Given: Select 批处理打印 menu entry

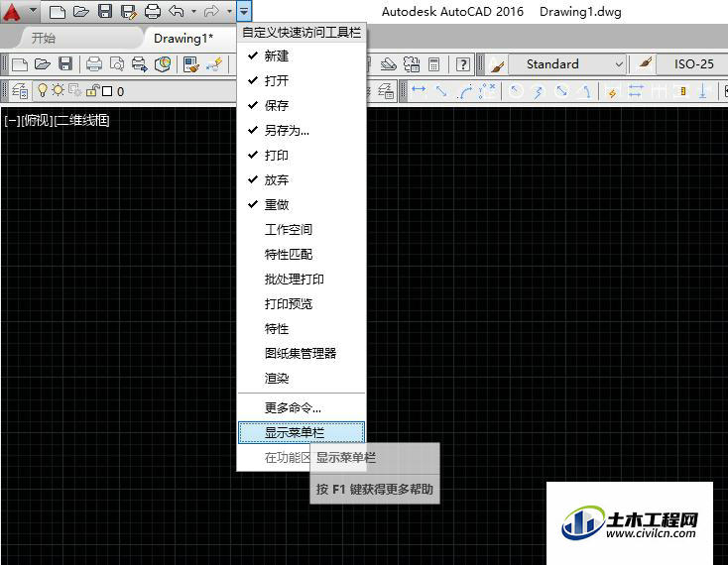Looking at the screenshot, I should tap(301, 280).
